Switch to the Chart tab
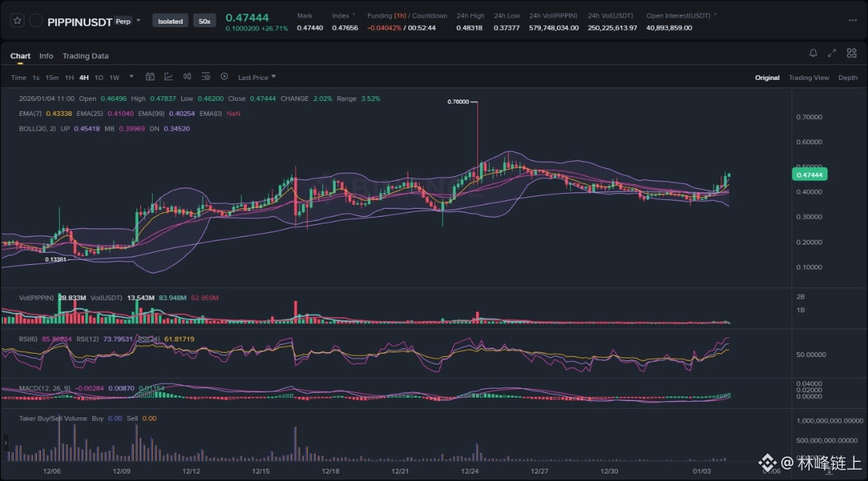The height and width of the screenshot is (481, 868). pos(20,56)
